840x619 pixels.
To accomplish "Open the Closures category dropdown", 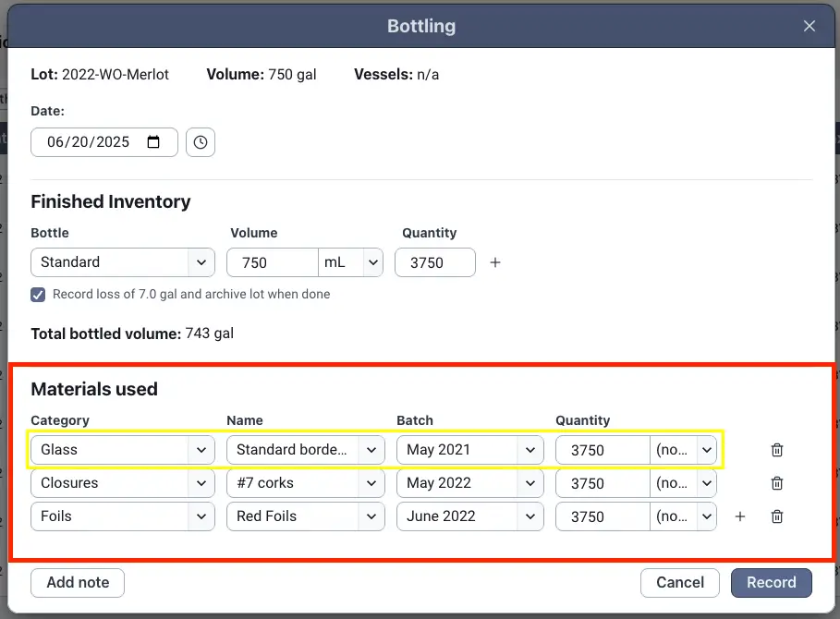I will (123, 483).
